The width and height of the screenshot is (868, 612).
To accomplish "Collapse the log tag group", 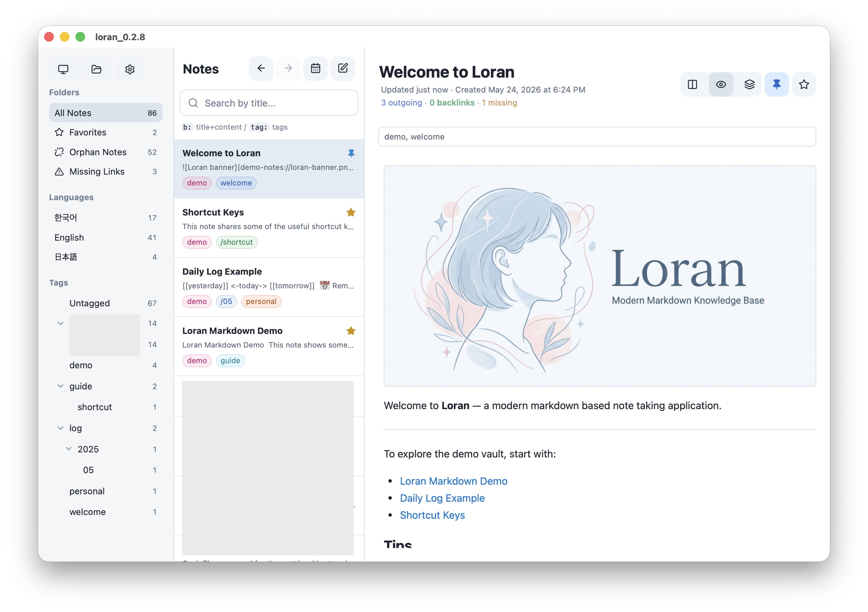I will (x=61, y=428).
